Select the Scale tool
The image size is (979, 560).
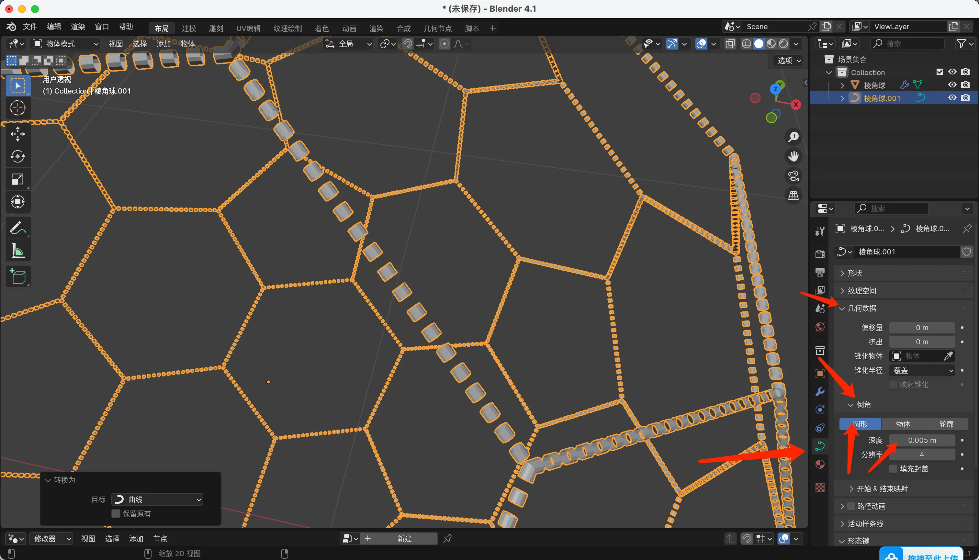[18, 179]
